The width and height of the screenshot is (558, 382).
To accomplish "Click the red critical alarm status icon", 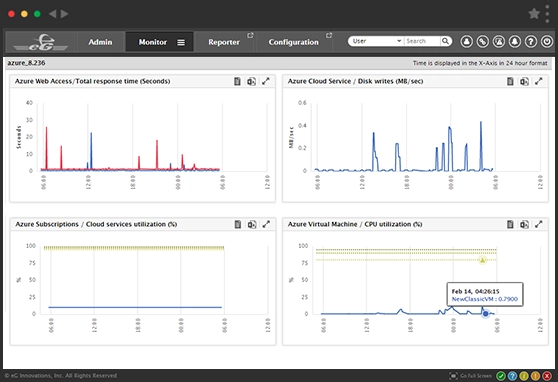I will [x=547, y=376].
